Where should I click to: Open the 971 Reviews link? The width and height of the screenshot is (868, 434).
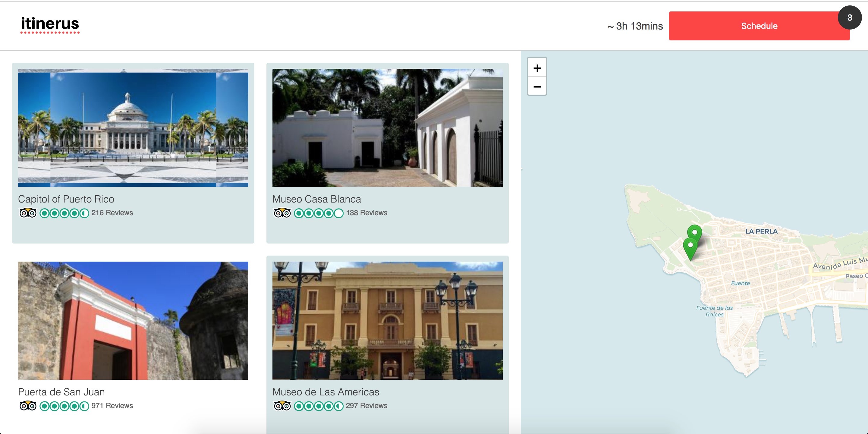click(112, 406)
